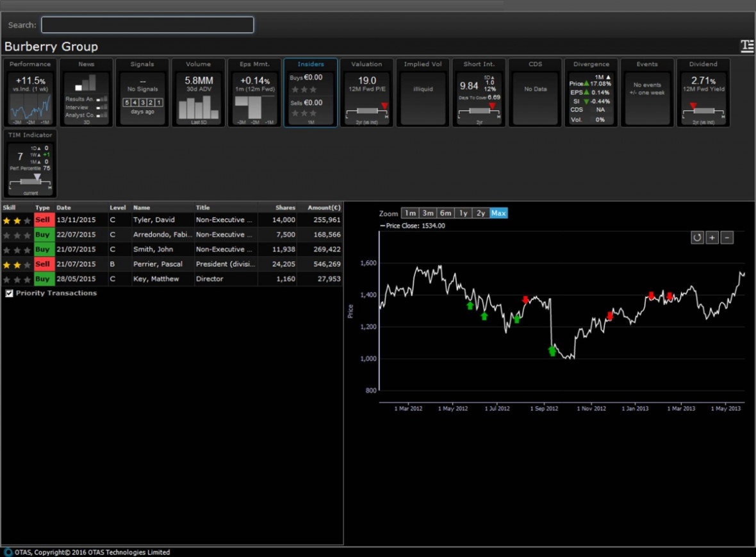Click the OTAS logo in status bar
Image resolution: width=756 pixels, height=557 pixels.
[x=8, y=552]
